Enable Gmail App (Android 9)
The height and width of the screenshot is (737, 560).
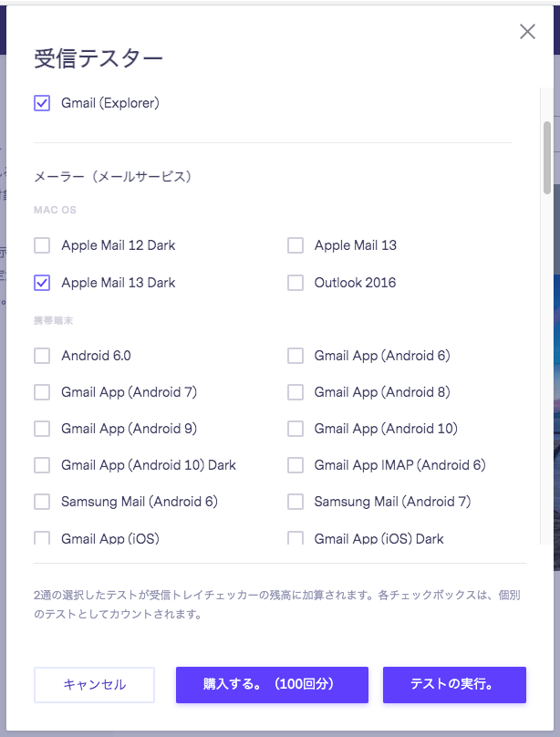coord(41,429)
